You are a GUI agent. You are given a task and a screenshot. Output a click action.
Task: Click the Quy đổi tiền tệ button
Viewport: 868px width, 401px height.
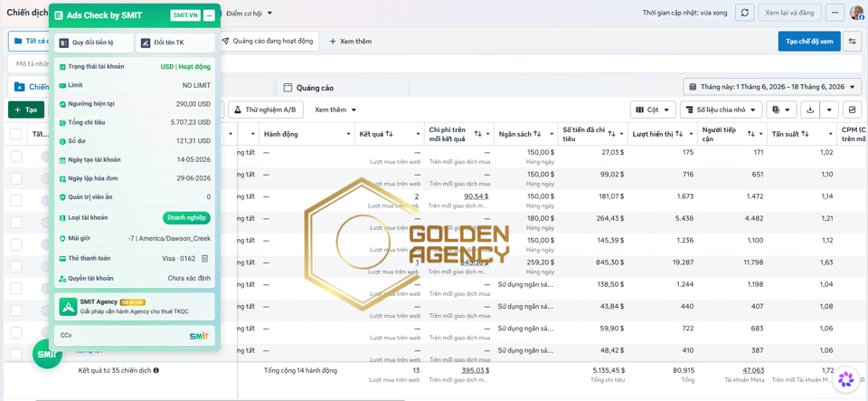93,43
